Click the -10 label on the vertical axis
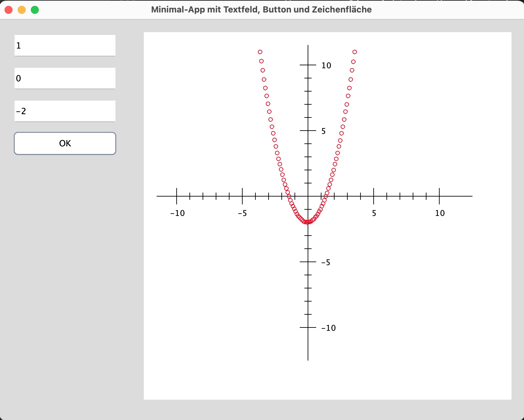This screenshot has width=524, height=420. click(328, 328)
